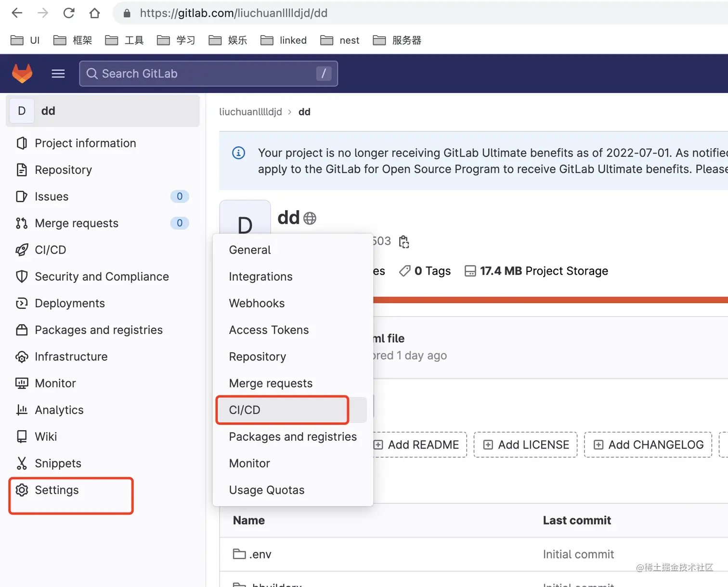Viewport: 728px width, 587px height.
Task: Click the Infrastructure sidebar icon
Action: click(x=22, y=357)
